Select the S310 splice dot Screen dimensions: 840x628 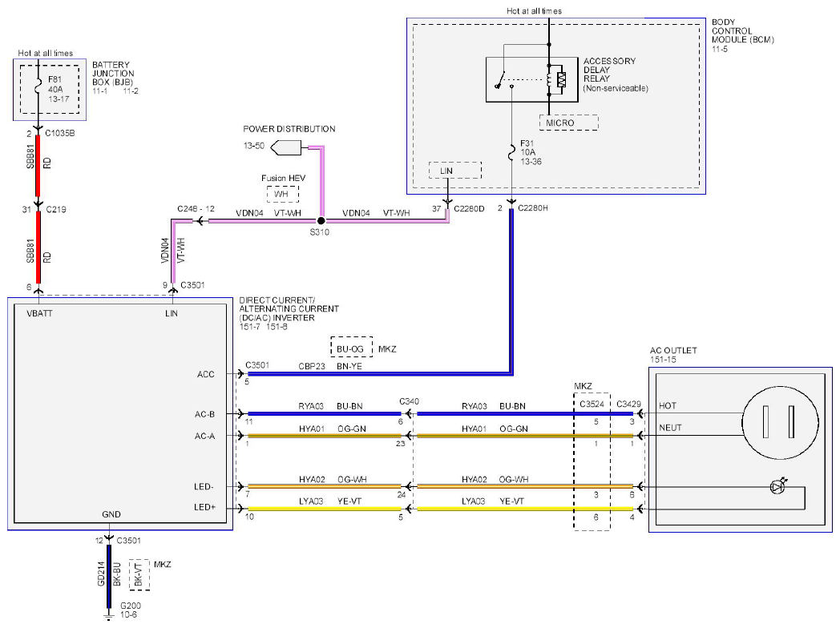[321, 220]
